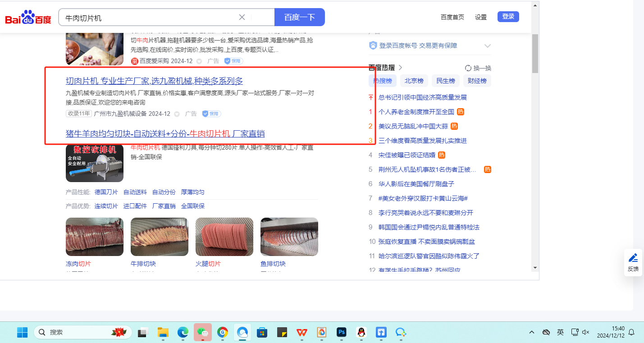This screenshot has width=644, height=343.
Task: Click the 反馈 feedback pencil icon
Action: coord(633,258)
